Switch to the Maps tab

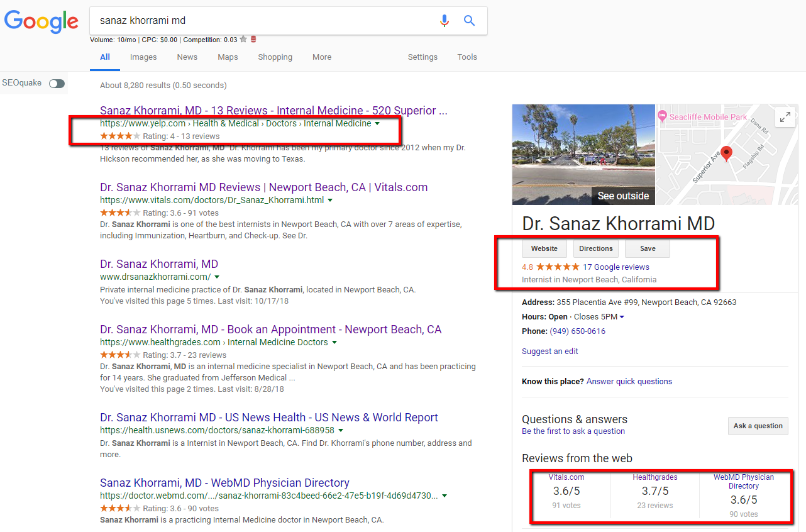(x=228, y=57)
